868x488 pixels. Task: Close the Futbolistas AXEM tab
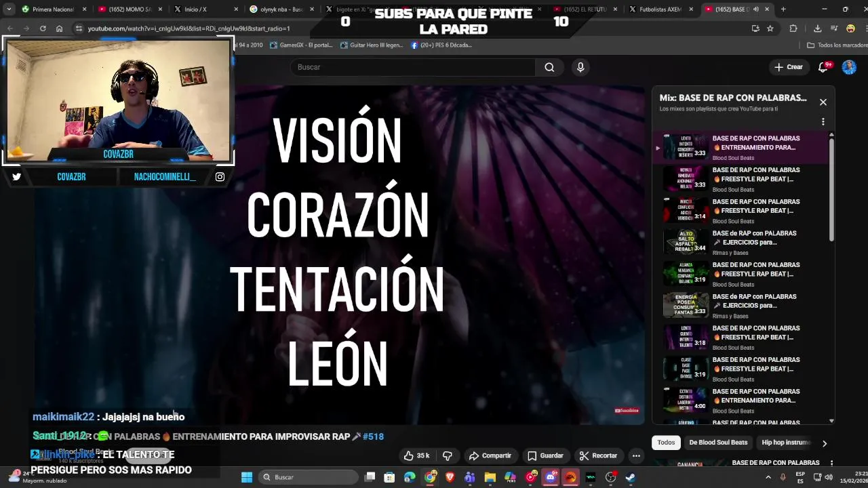tap(691, 9)
